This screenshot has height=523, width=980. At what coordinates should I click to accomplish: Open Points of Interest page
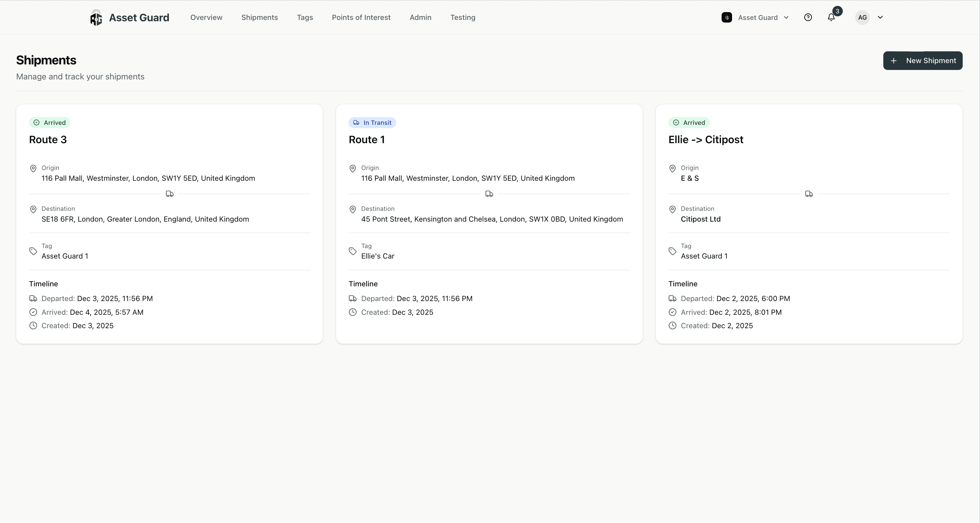pos(361,18)
